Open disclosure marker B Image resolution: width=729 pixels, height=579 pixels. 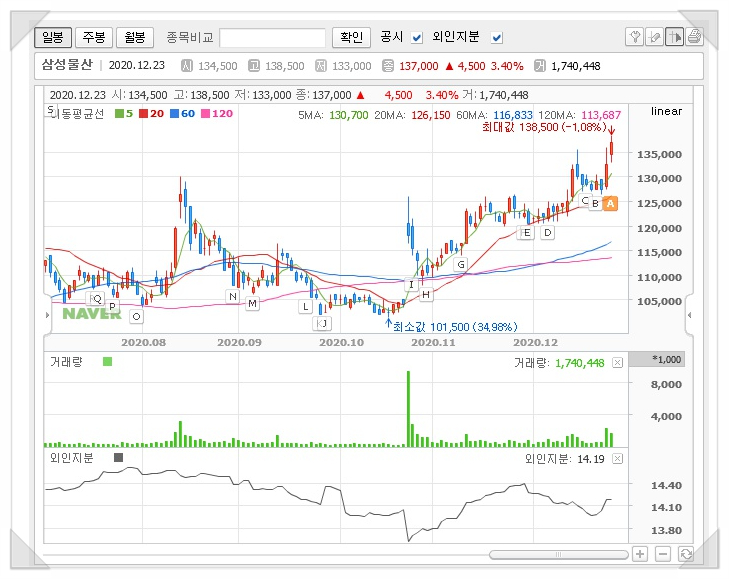click(595, 204)
